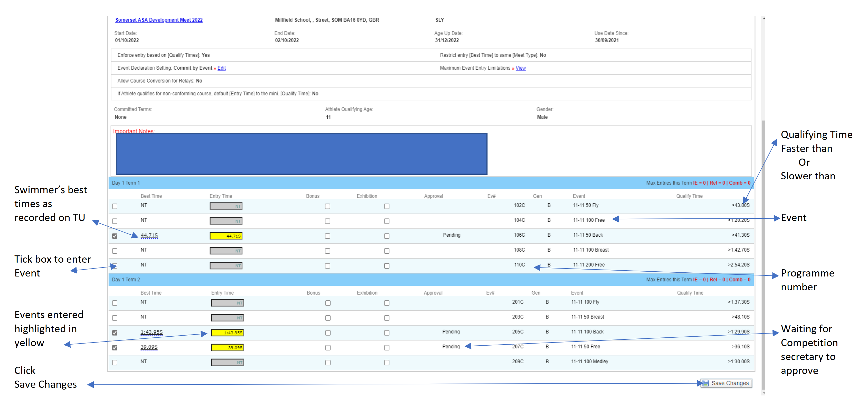
Task: Click scrollbar down arrow at bottom
Action: click(764, 393)
